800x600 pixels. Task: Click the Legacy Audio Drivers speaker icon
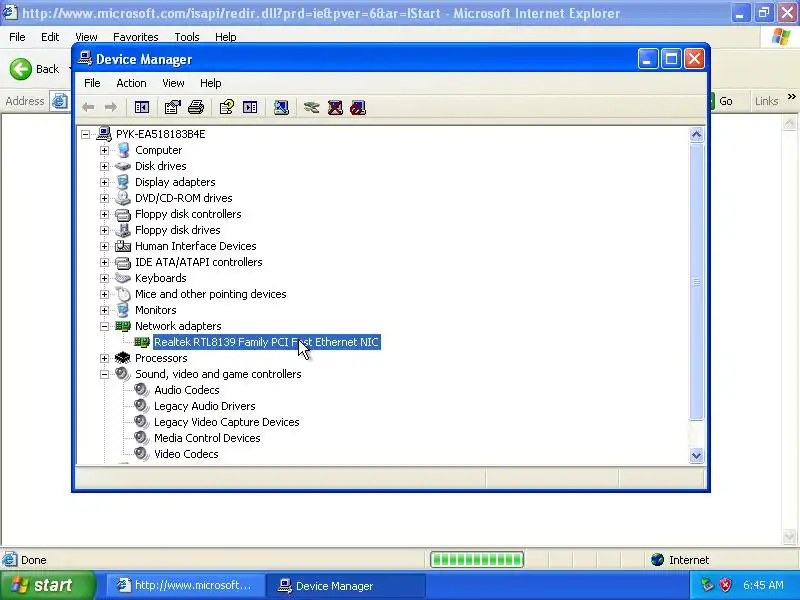[141, 406]
